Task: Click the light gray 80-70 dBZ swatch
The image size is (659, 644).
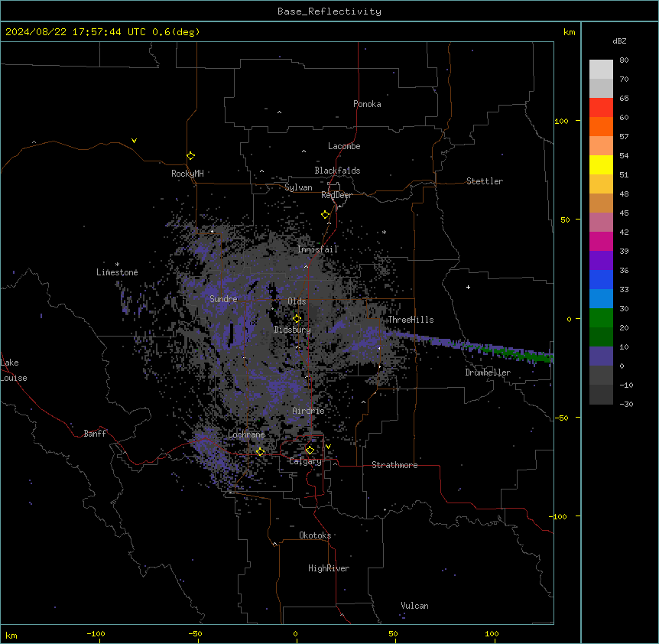Action: pos(601,70)
